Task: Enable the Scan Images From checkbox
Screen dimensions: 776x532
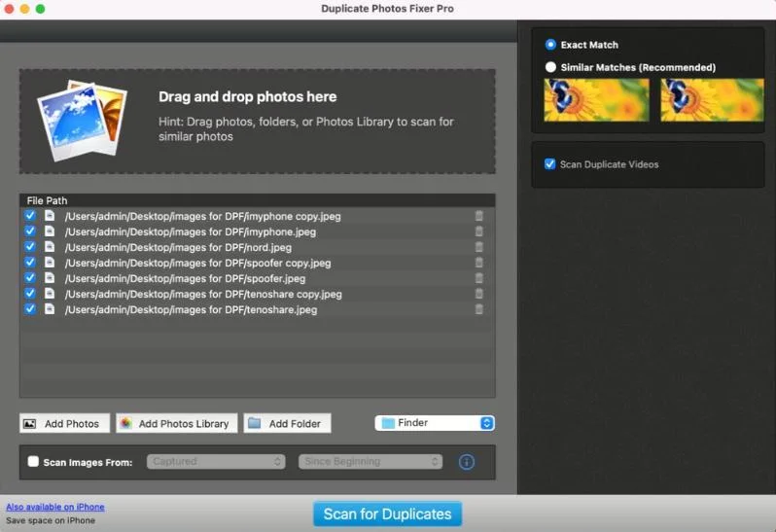Action: (34, 462)
